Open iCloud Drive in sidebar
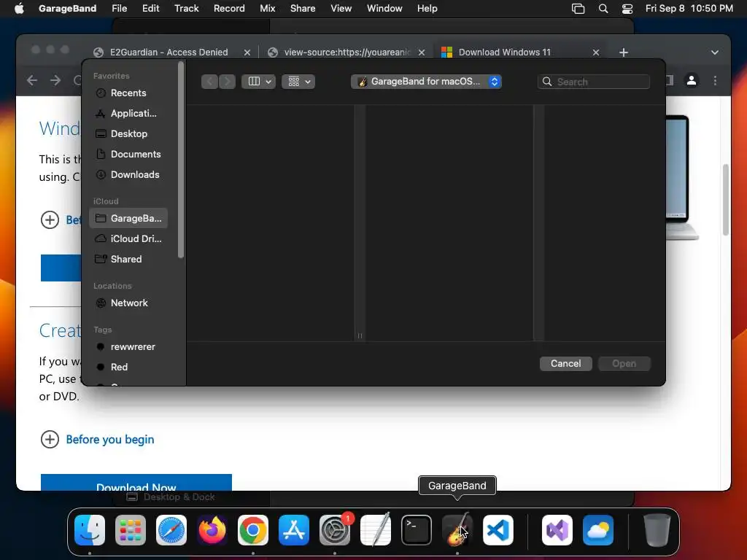This screenshot has width=747, height=560. [128, 238]
